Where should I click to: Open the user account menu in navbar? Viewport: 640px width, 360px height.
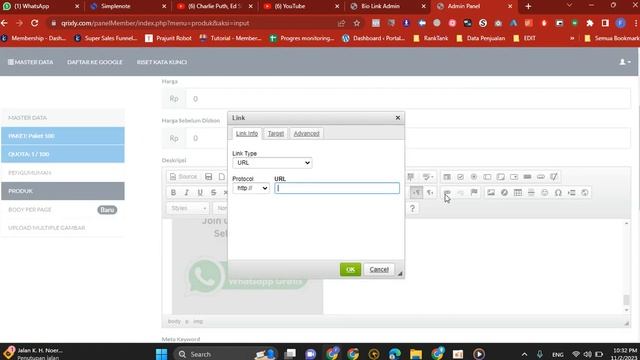tap(624, 62)
